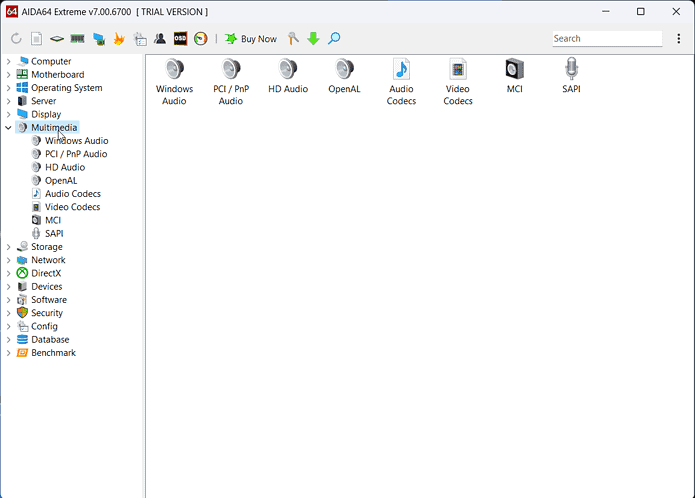
Task: Open Video Codecs icon in main pane
Action: 458,70
